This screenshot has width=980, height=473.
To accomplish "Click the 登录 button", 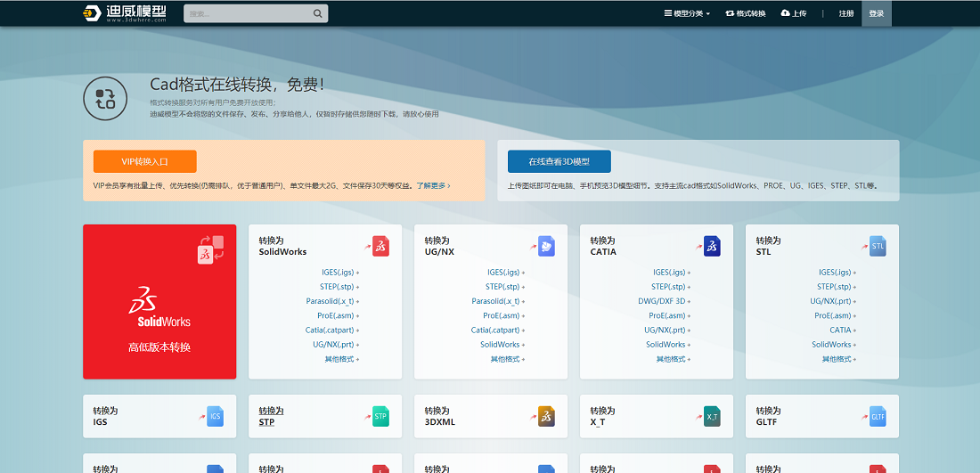I will pos(877,13).
